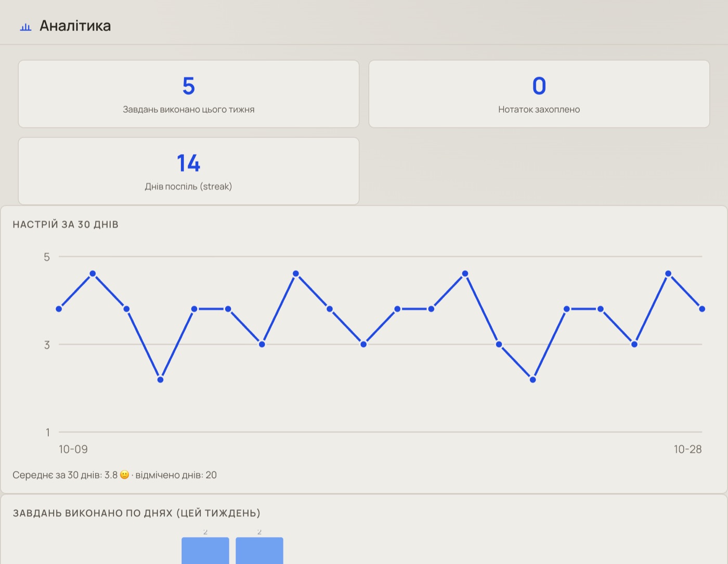Click the 10-28 date axis label

[x=687, y=449]
